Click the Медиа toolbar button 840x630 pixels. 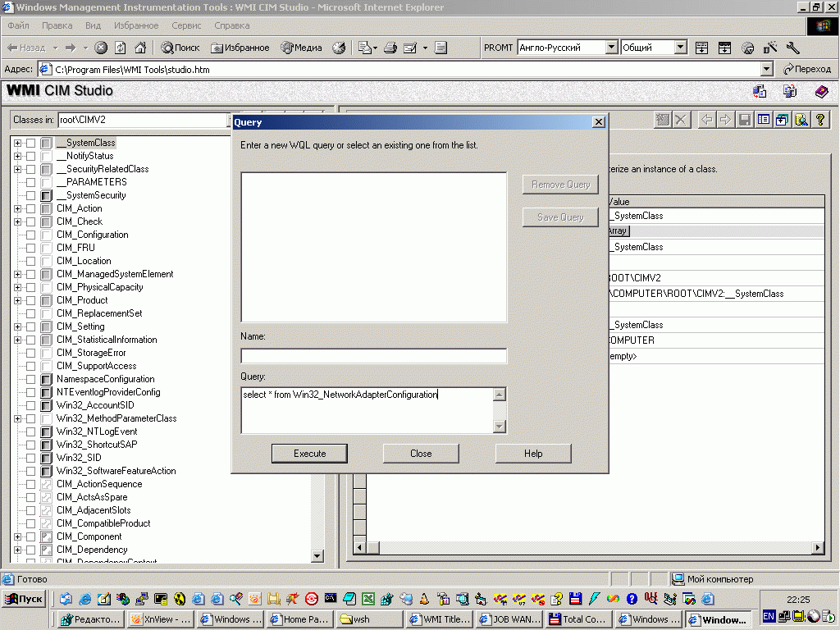click(302, 48)
